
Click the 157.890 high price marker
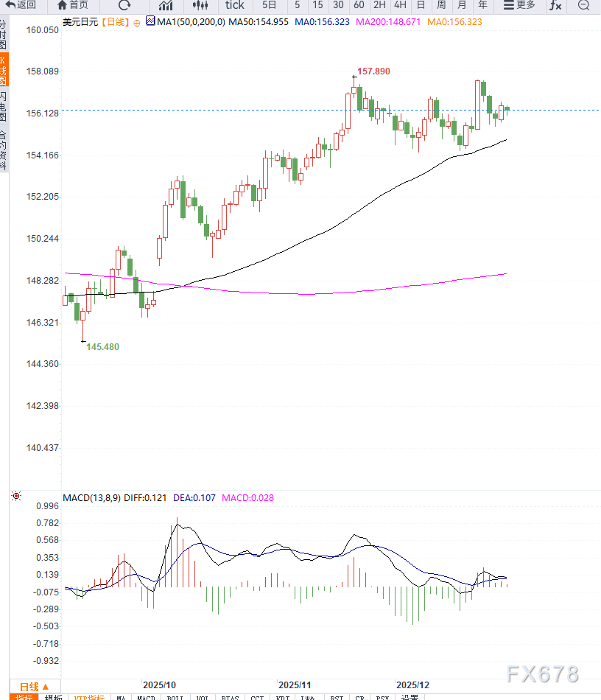[373, 71]
